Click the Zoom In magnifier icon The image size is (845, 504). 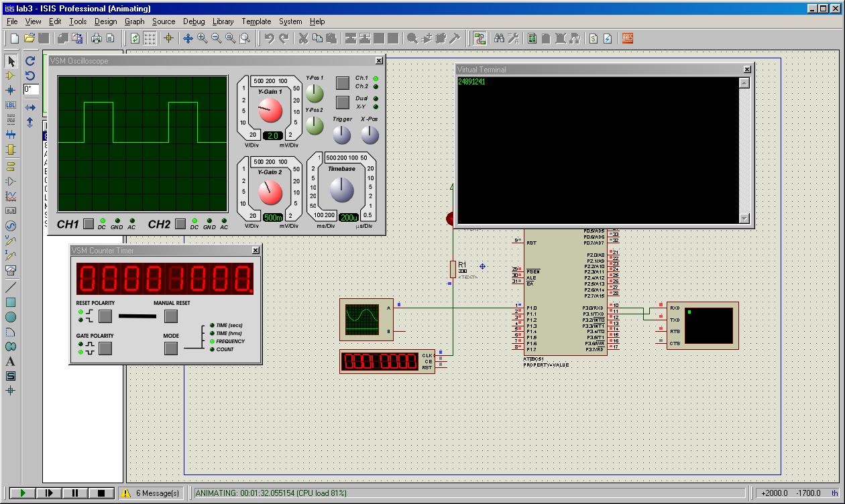(x=203, y=38)
